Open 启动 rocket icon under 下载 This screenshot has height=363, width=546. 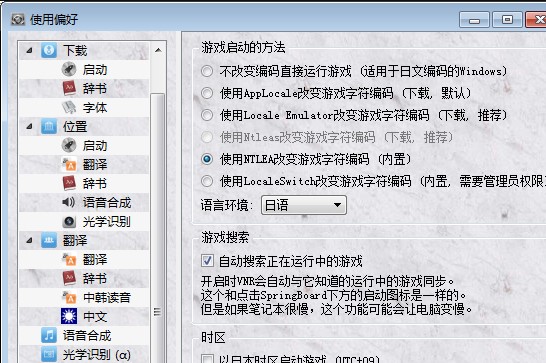point(69,69)
